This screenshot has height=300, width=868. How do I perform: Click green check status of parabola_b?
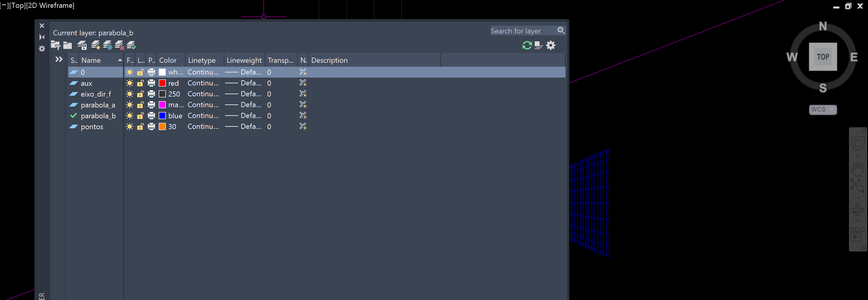pos(74,116)
